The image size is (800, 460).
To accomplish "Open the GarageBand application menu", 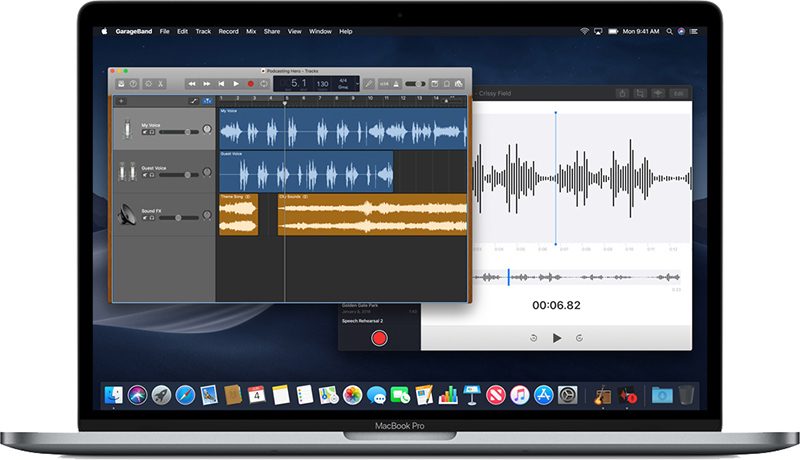I will (134, 32).
